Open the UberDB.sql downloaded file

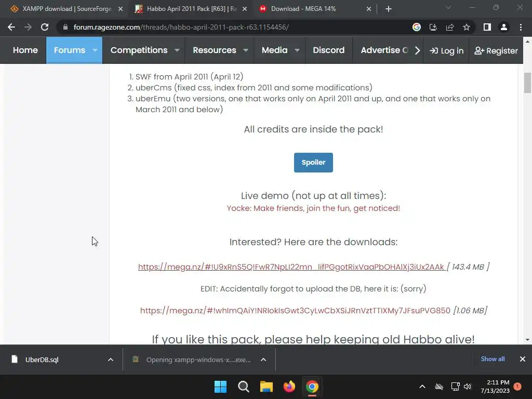click(x=42, y=360)
